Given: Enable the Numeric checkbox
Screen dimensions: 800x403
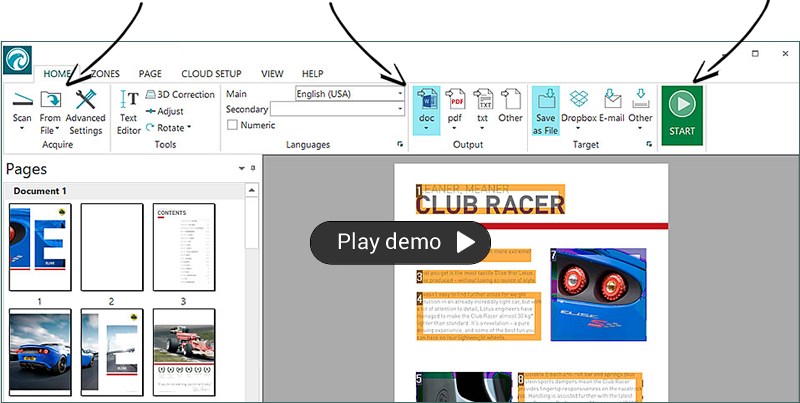Looking at the screenshot, I should 233,125.
